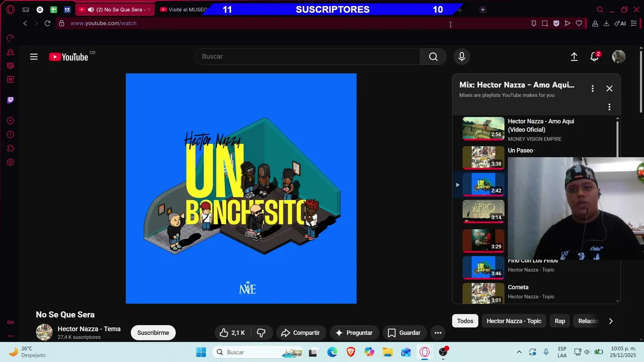Click the Hector Nazza channel avatar
The image size is (644, 362).
pyautogui.click(x=44, y=332)
